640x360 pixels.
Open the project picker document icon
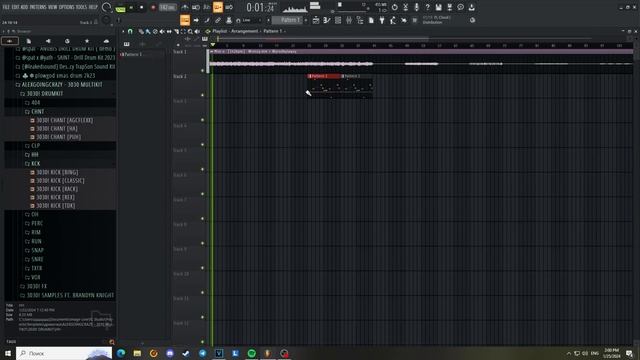[x=371, y=20]
